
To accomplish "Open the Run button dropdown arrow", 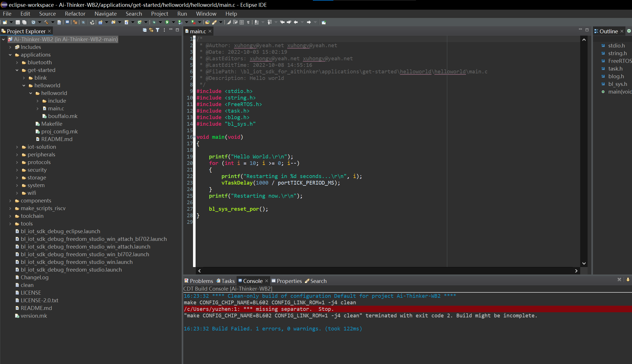I will pos(173,22).
